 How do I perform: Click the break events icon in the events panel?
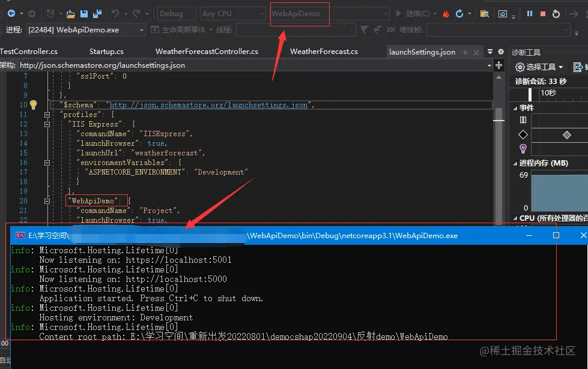pyautogui.click(x=523, y=120)
